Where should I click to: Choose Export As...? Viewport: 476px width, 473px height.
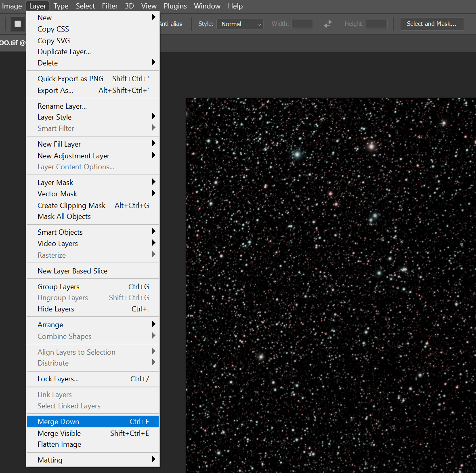coord(93,90)
